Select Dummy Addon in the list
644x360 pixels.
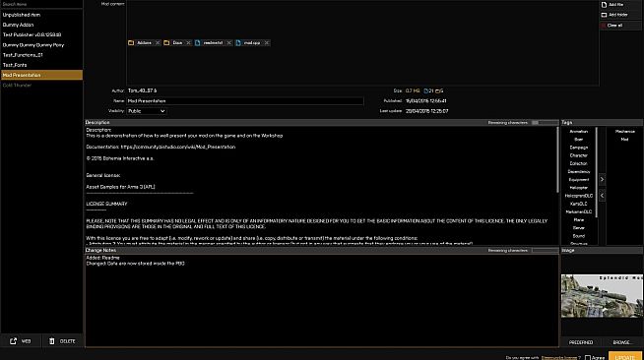[41, 25]
